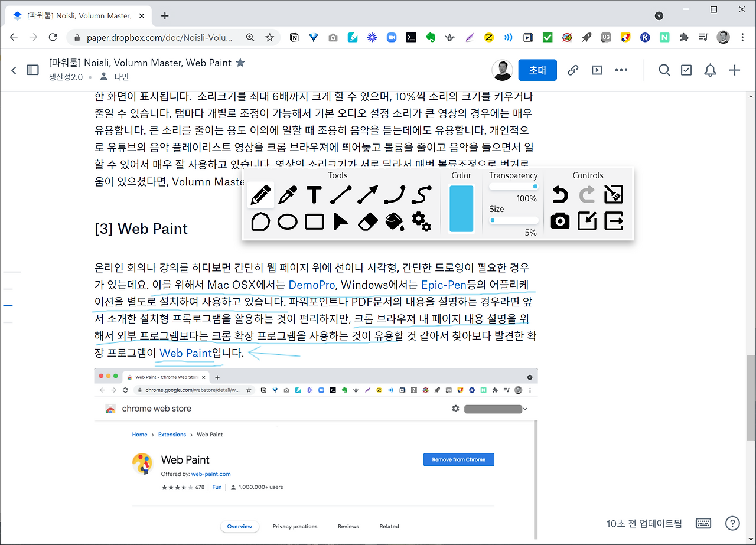756x545 pixels.
Task: Open the three-dot more options menu
Action: 621,70
